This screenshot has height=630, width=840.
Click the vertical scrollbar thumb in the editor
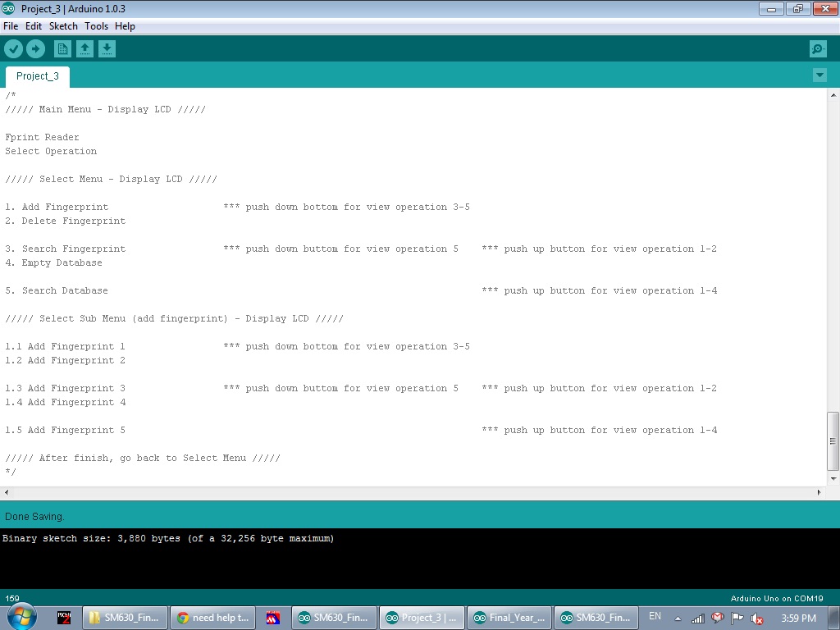point(833,441)
